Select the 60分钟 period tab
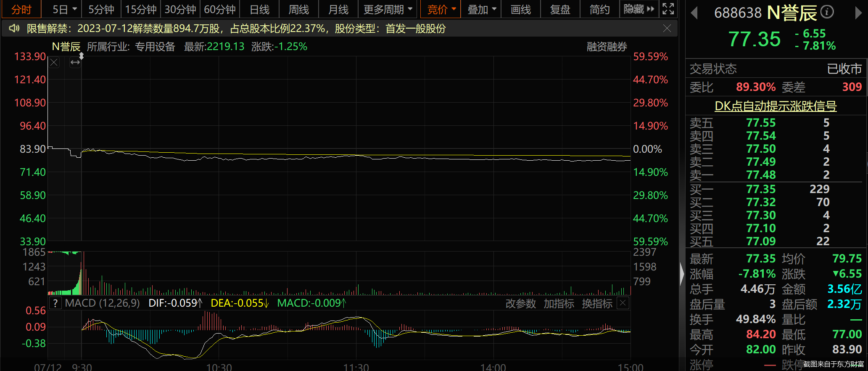The width and height of the screenshot is (868, 371). click(219, 9)
